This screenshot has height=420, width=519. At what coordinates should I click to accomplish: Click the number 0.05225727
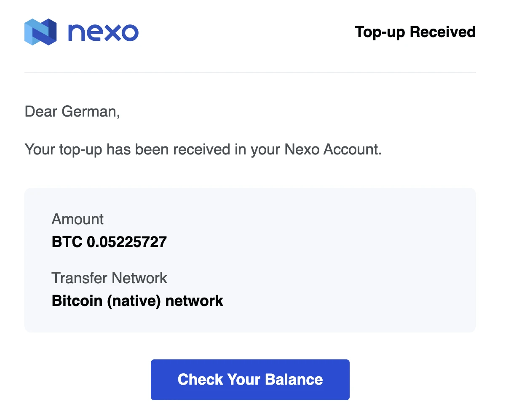tap(127, 242)
